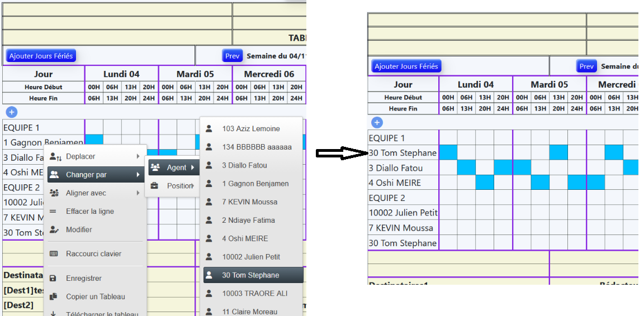Click person icon beside 7 KEVIN Moussa in list
Viewport: 644px width, 316px height.
[209, 202]
